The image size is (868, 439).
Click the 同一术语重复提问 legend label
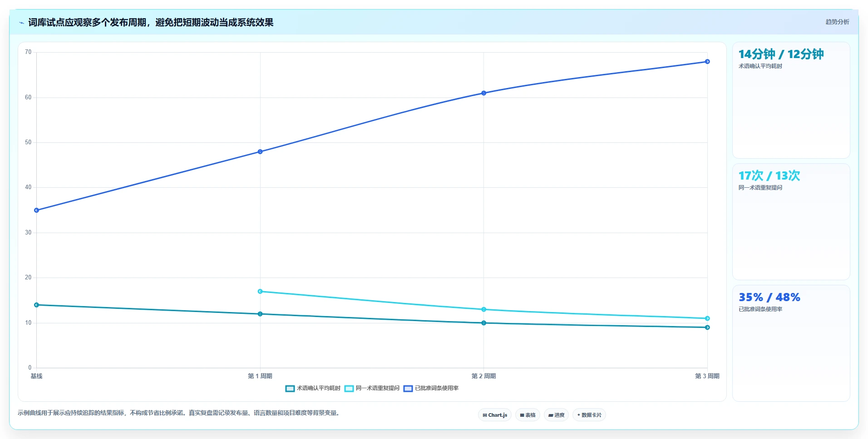pyautogui.click(x=378, y=388)
